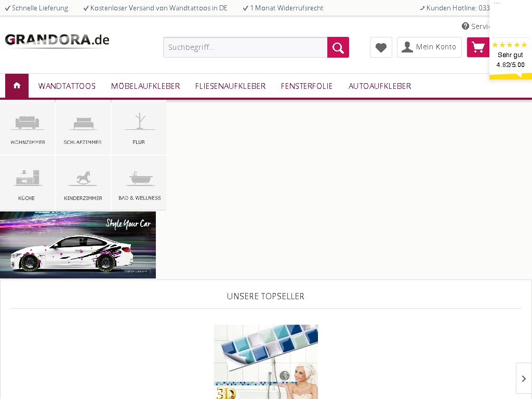The width and height of the screenshot is (532, 399).
Task: Open the wishlist heart icon
Action: click(381, 47)
